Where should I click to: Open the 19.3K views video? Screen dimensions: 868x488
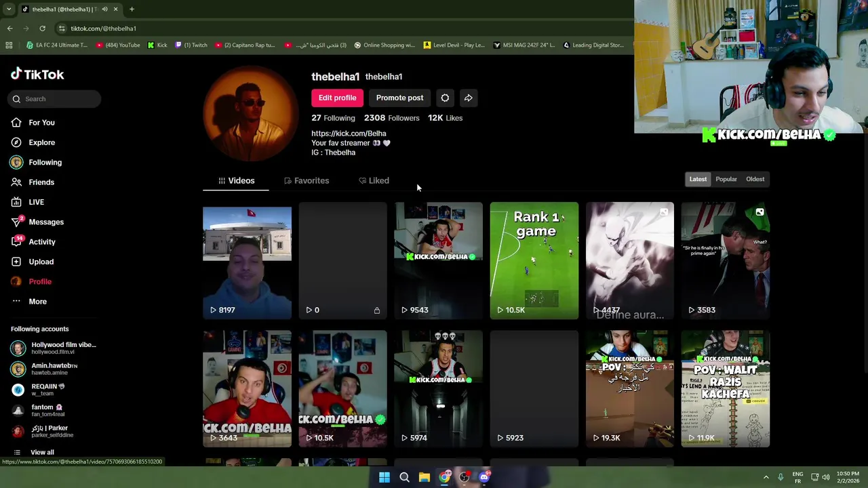pos(630,389)
